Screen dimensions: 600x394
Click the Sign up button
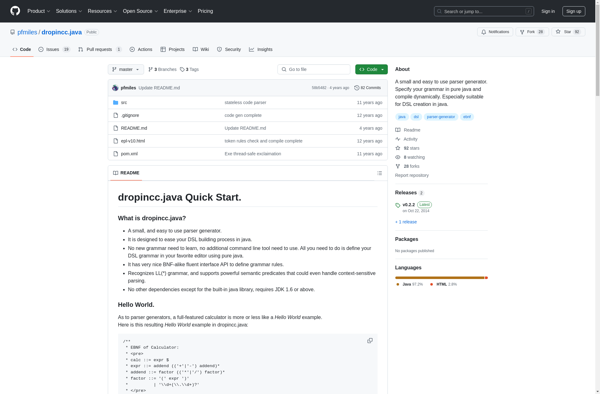573,11
